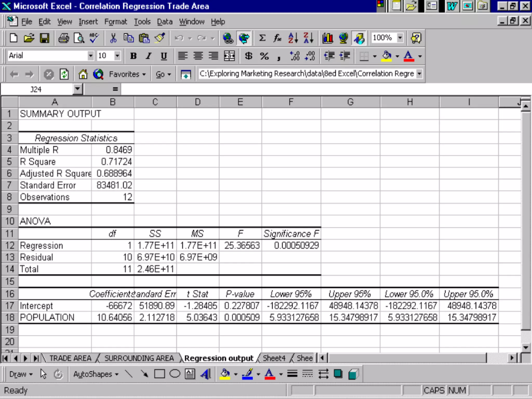This screenshot has width=532, height=399.
Task: Click the Copy icon
Action: coord(128,38)
